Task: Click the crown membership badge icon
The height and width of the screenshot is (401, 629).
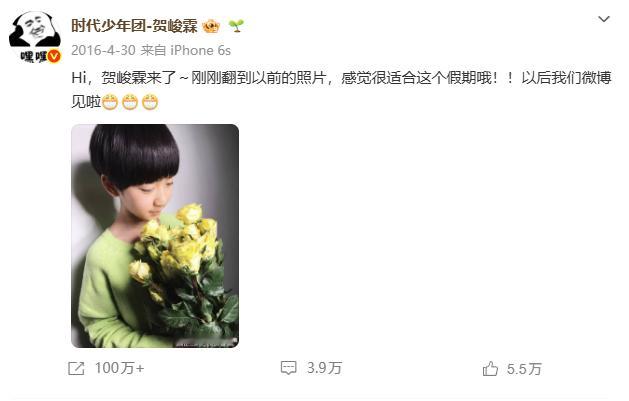Action: [x=211, y=26]
